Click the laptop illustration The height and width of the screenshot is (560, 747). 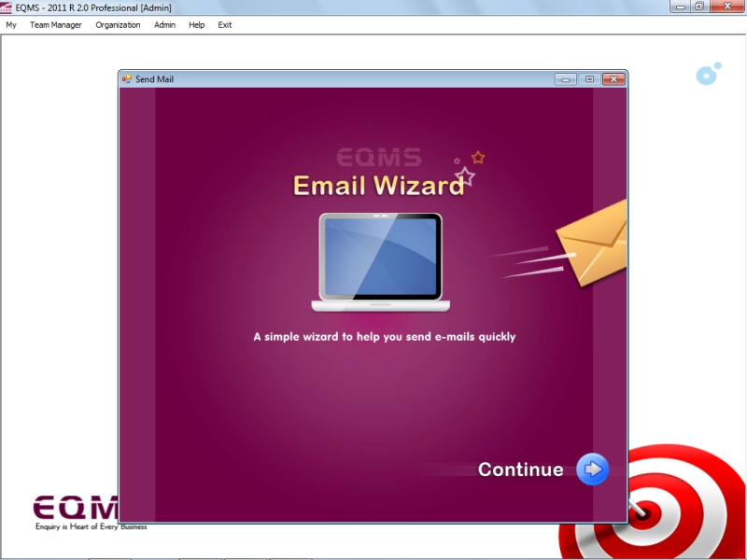(380, 262)
